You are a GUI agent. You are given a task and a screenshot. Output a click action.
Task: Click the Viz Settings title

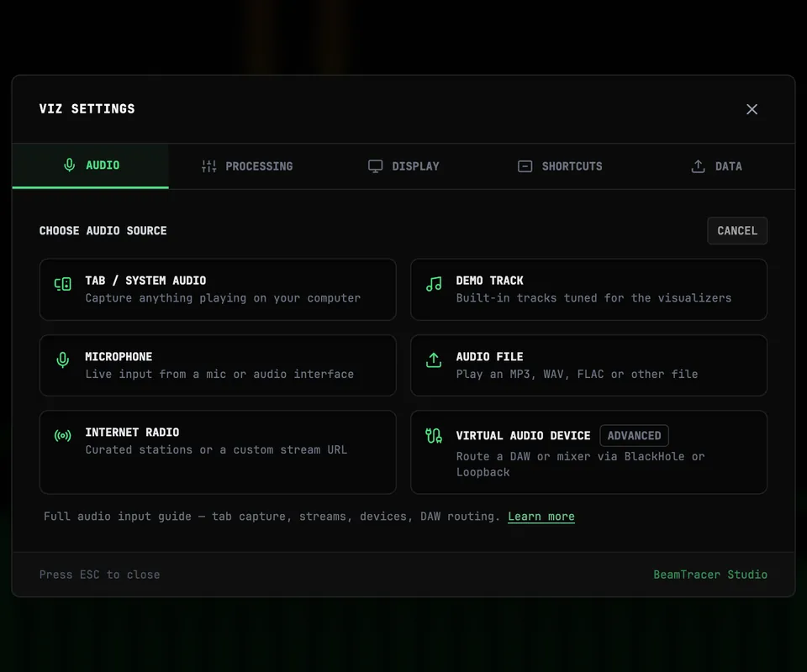(x=87, y=109)
